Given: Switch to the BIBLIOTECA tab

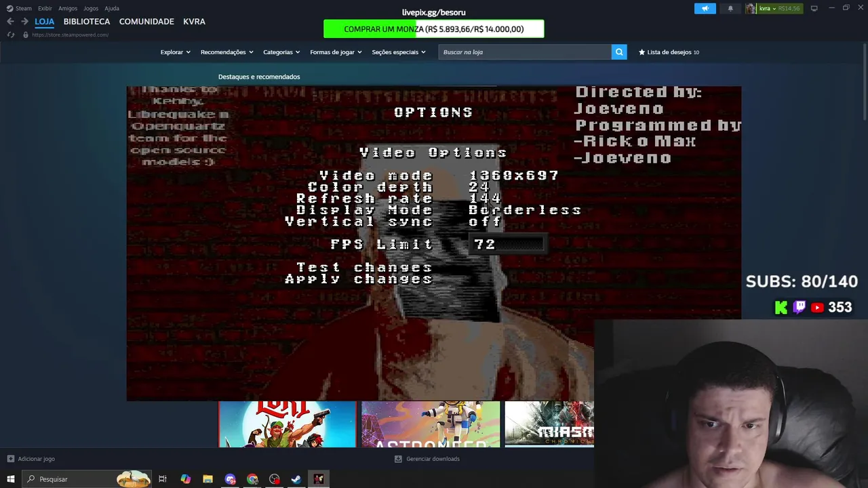Looking at the screenshot, I should coord(87,22).
